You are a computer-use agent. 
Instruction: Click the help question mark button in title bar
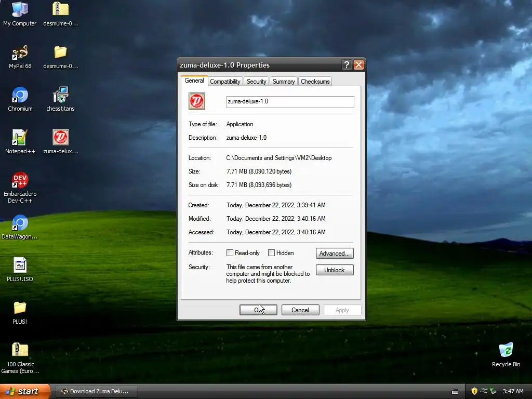coord(347,65)
